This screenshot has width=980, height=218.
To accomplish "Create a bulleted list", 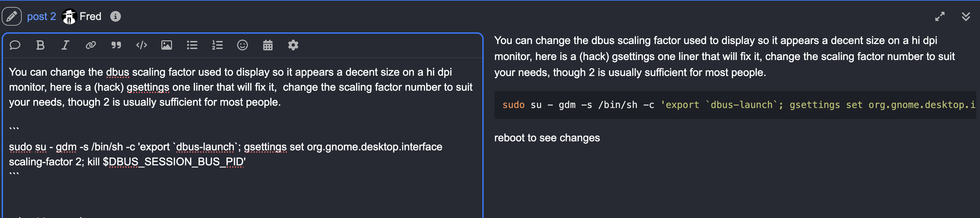I will [x=192, y=45].
